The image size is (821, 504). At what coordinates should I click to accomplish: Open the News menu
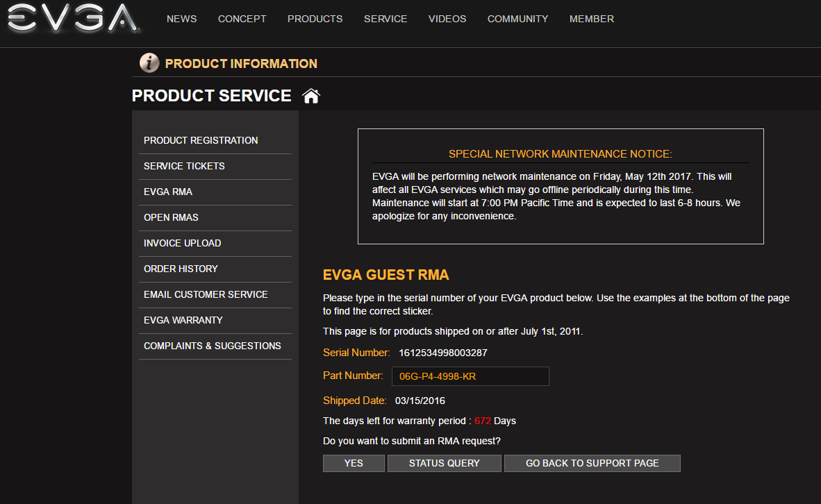pos(182,19)
